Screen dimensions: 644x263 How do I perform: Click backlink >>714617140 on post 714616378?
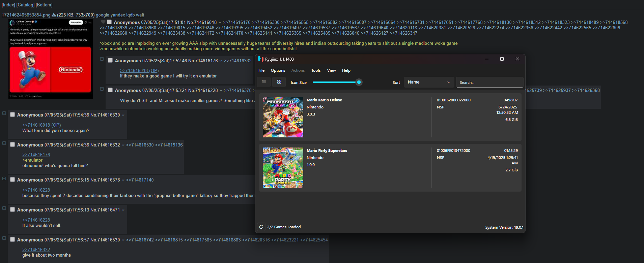point(140,180)
